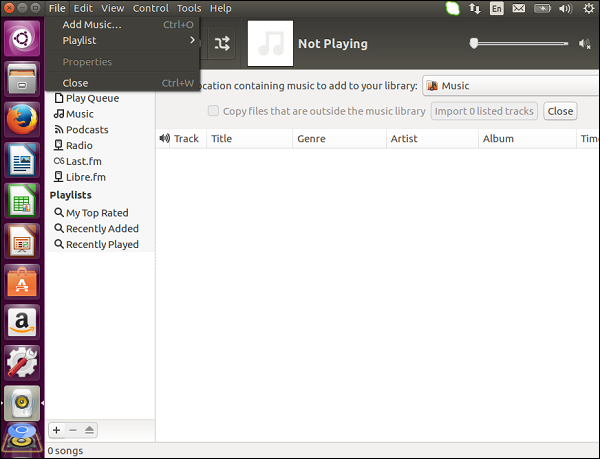The width and height of the screenshot is (600, 459).
Task: Open Ubuntu Dash from launcher
Action: [22, 38]
